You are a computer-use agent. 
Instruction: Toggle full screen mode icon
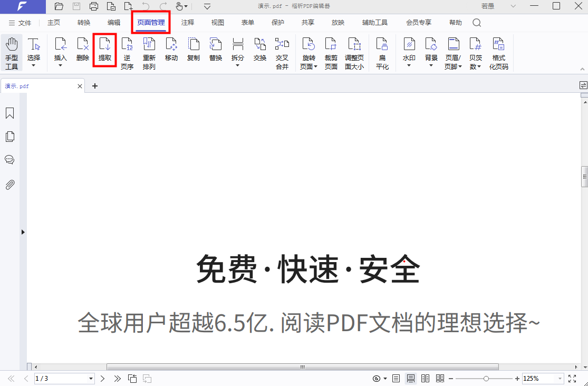(572, 379)
